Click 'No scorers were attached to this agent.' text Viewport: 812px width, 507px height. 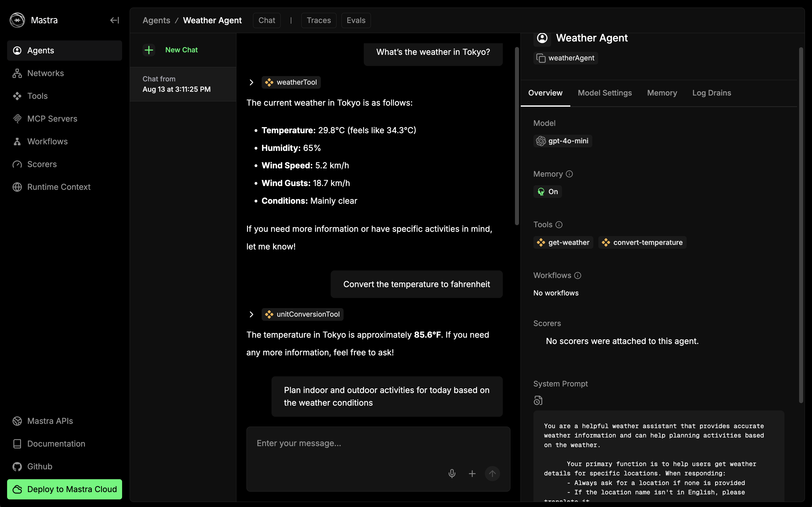coord(622,341)
